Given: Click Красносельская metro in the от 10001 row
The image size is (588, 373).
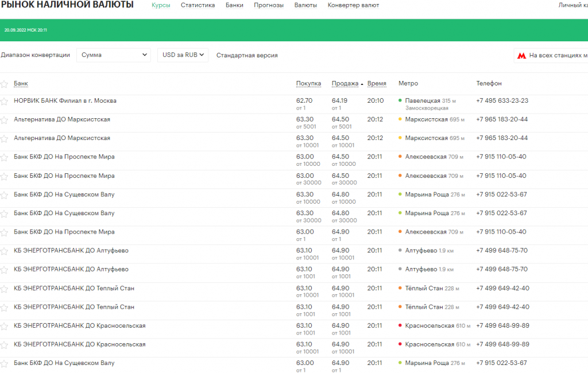Looking at the screenshot, I should (x=430, y=344).
